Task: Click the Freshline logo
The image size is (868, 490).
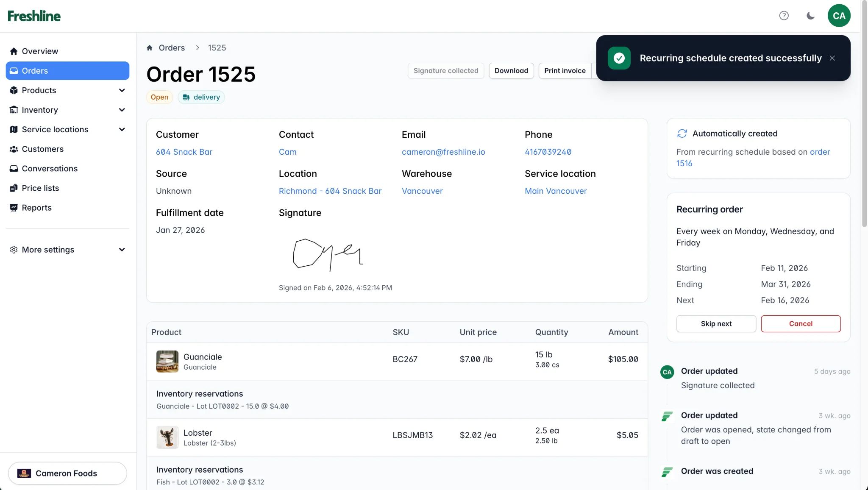Action: [34, 15]
